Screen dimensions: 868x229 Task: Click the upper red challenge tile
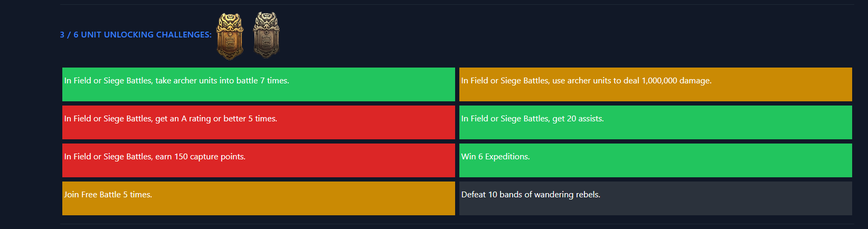(x=259, y=122)
